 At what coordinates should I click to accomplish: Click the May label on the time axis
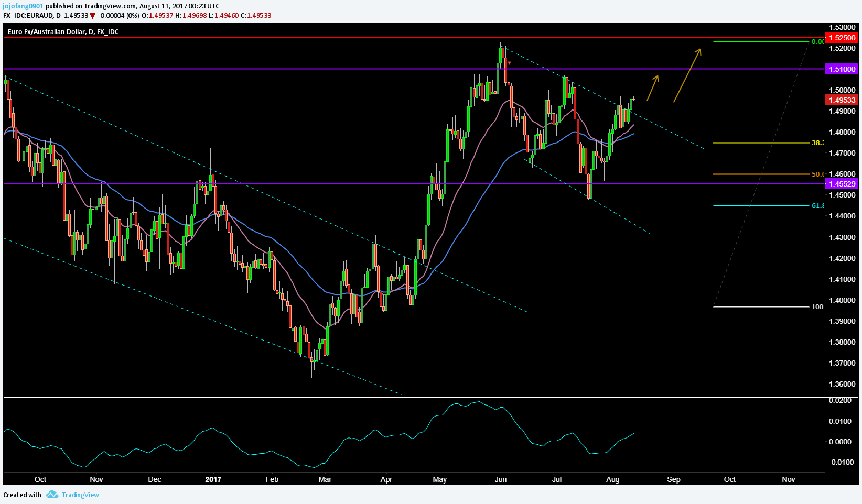pos(440,479)
